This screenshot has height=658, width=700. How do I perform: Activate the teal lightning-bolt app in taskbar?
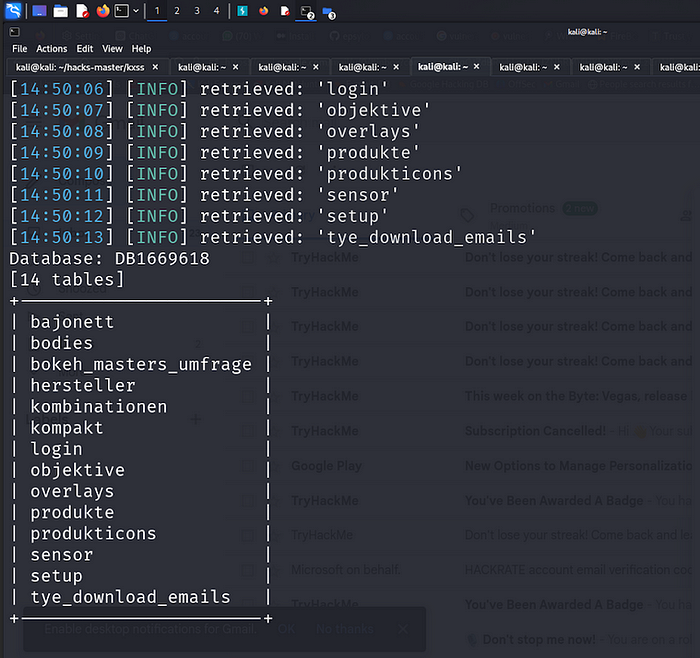pos(242,11)
